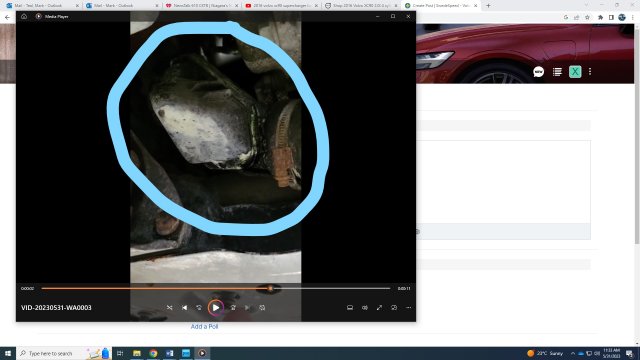Toggle repeat mode in Media Player

pos(262,308)
